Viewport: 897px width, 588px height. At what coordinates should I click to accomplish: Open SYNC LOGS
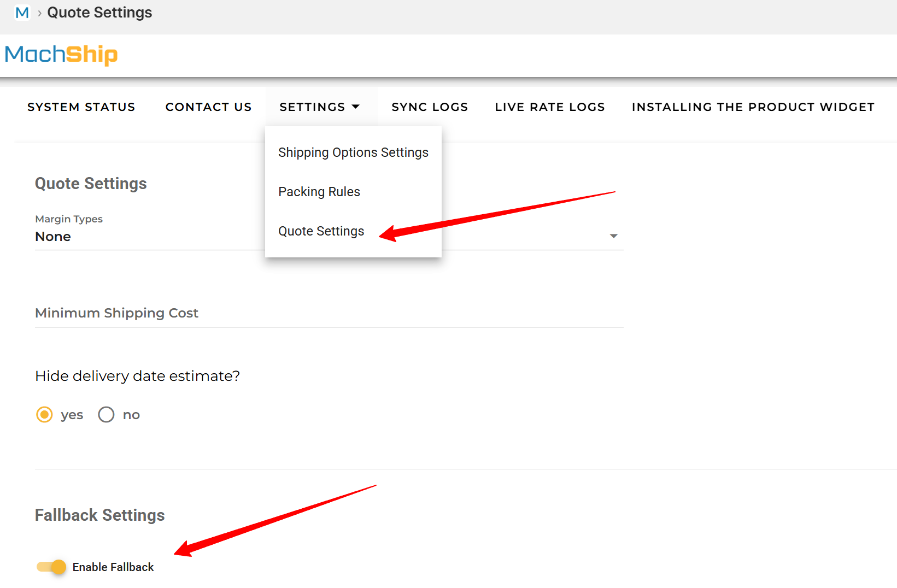point(430,107)
